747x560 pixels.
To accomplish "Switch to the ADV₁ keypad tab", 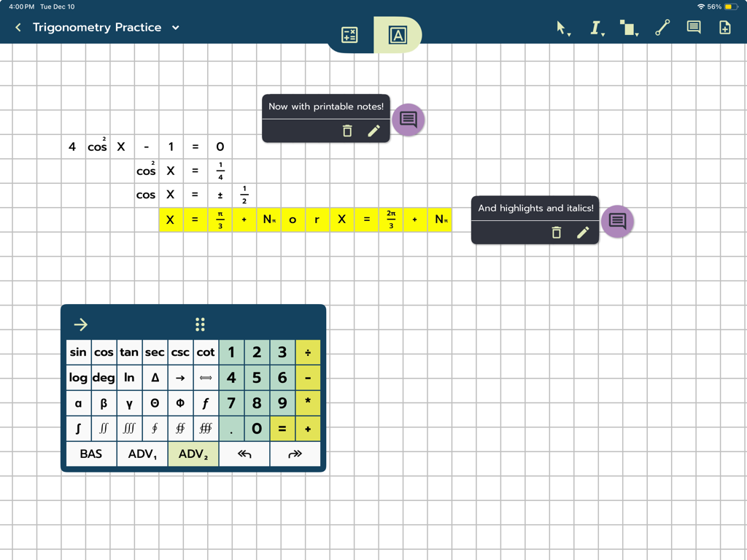I will [142, 454].
